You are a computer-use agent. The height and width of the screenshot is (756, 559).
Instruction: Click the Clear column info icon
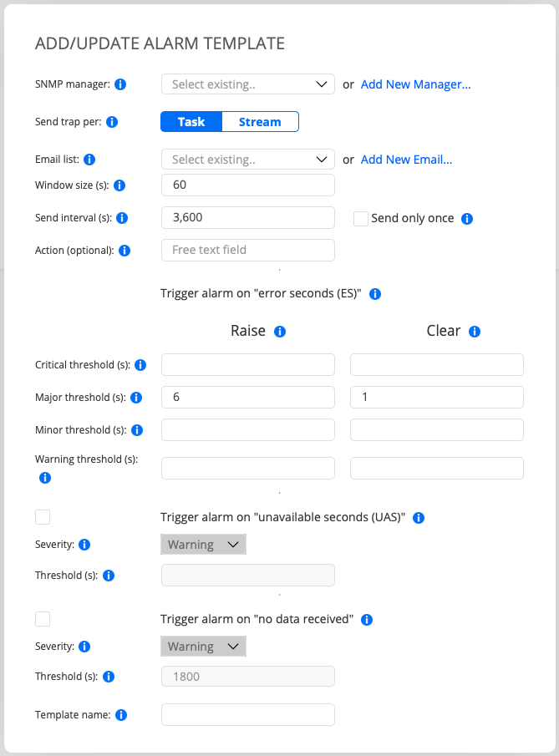pyautogui.click(x=474, y=331)
